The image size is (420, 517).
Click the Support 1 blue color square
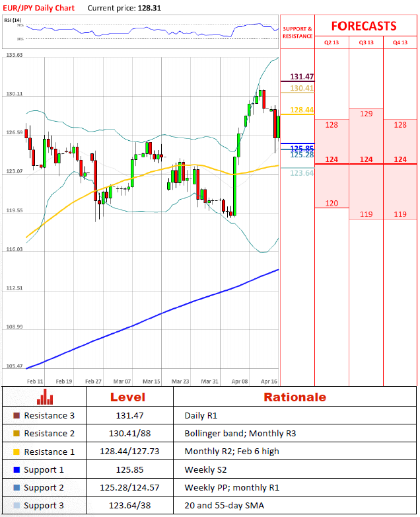(17, 469)
